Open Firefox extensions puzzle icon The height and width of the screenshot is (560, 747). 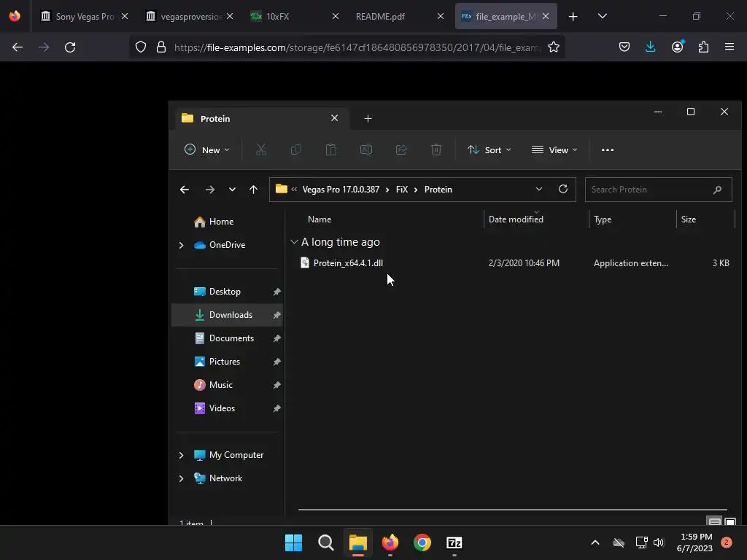[703, 47]
